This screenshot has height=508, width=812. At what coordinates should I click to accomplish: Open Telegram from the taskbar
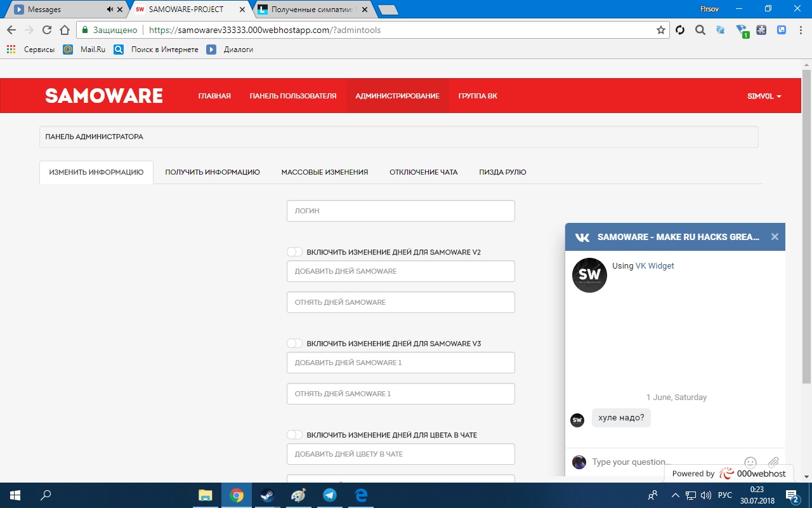tap(330, 495)
